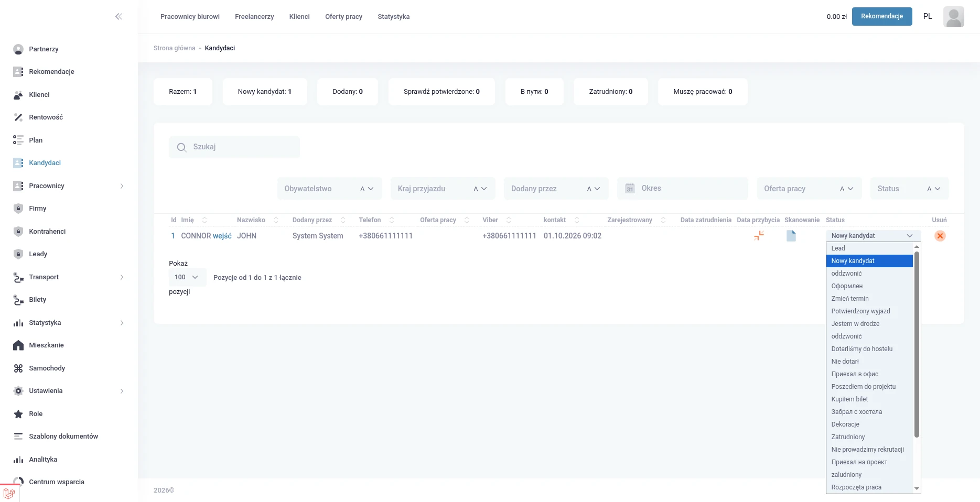980x502 pixels.
Task: Click the Samochody command icon
Action: [x=18, y=368]
